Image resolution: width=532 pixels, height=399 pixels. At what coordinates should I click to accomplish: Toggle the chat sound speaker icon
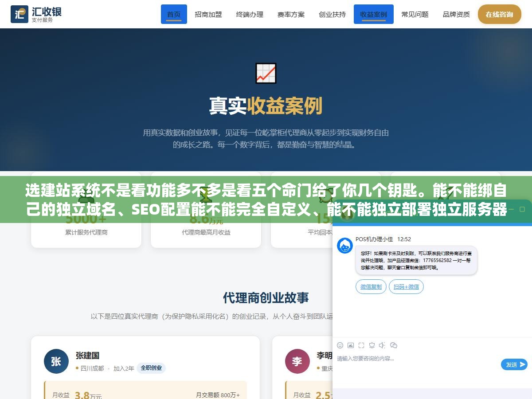[x=383, y=345]
